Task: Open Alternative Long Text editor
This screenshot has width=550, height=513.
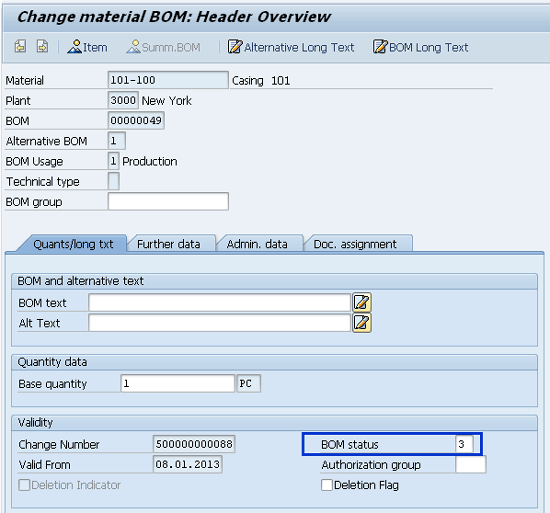Action: 291,47
